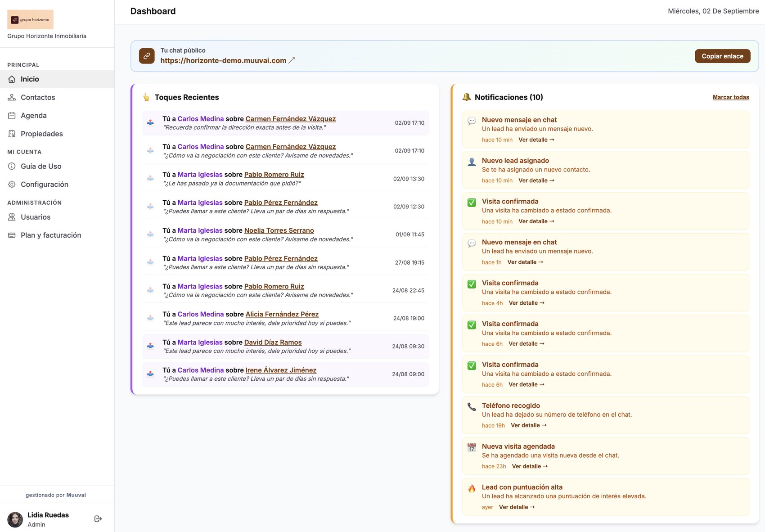Click the person icon on Nuevo lead asignado
This screenshot has height=532, width=765.
click(472, 162)
